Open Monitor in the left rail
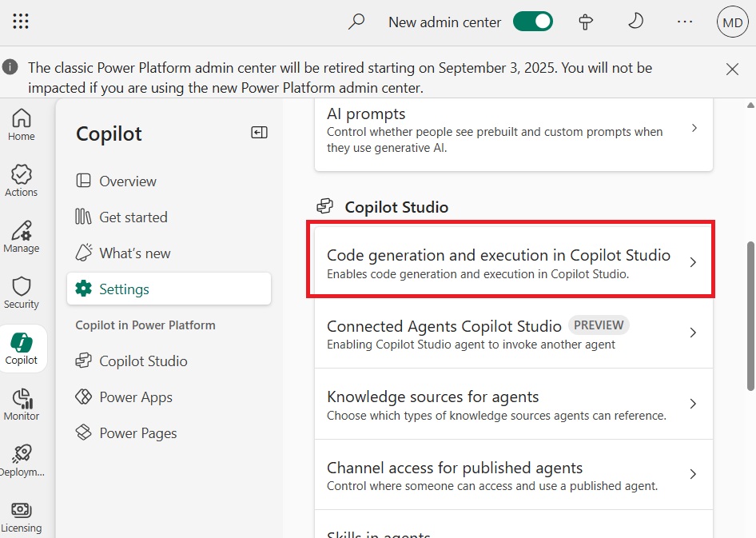Screen dimensions: 756x538 [22, 404]
